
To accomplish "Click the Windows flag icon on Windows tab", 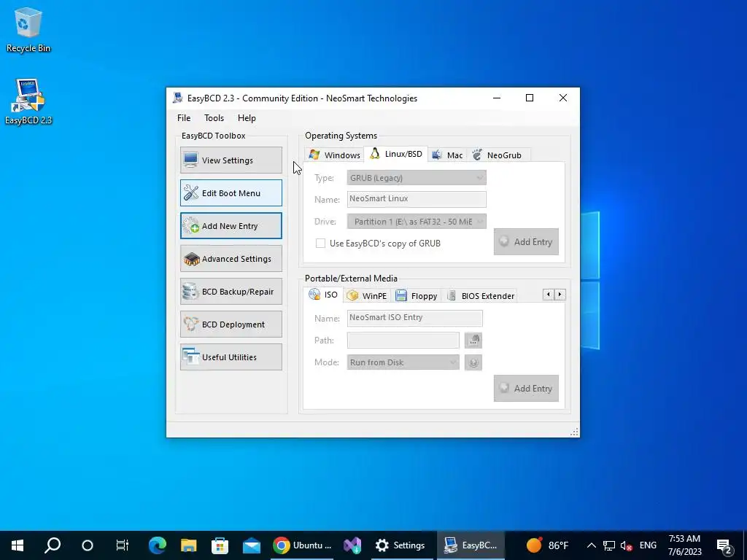I will tap(314, 155).
